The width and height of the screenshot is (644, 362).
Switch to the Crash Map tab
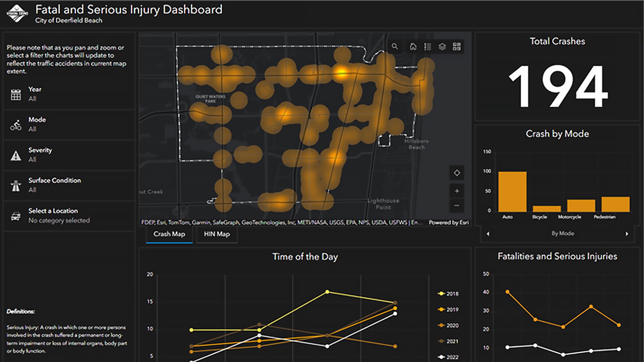click(x=169, y=234)
